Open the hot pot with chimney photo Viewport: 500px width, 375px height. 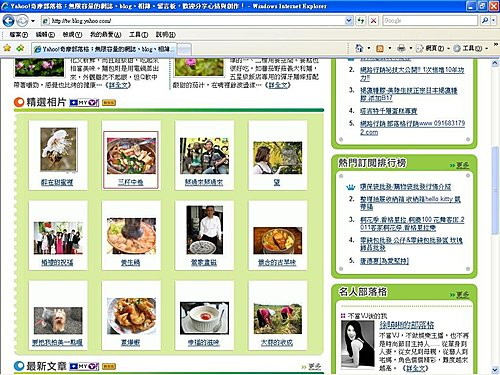coord(131,236)
